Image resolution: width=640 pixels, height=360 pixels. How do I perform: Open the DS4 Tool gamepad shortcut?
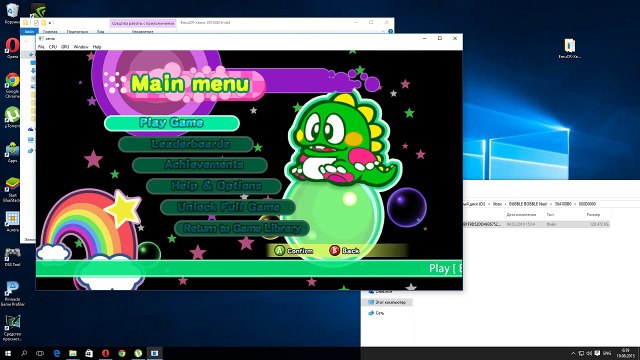click(12, 257)
